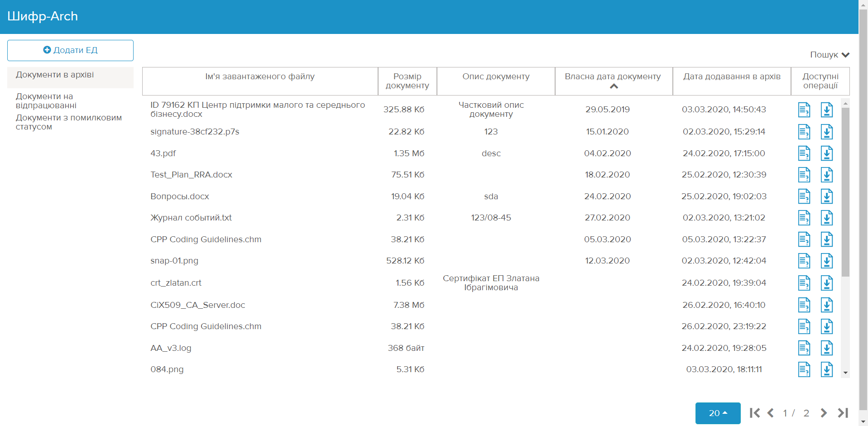Download snap-01.png icon
This screenshot has height=426, width=868.
(827, 261)
